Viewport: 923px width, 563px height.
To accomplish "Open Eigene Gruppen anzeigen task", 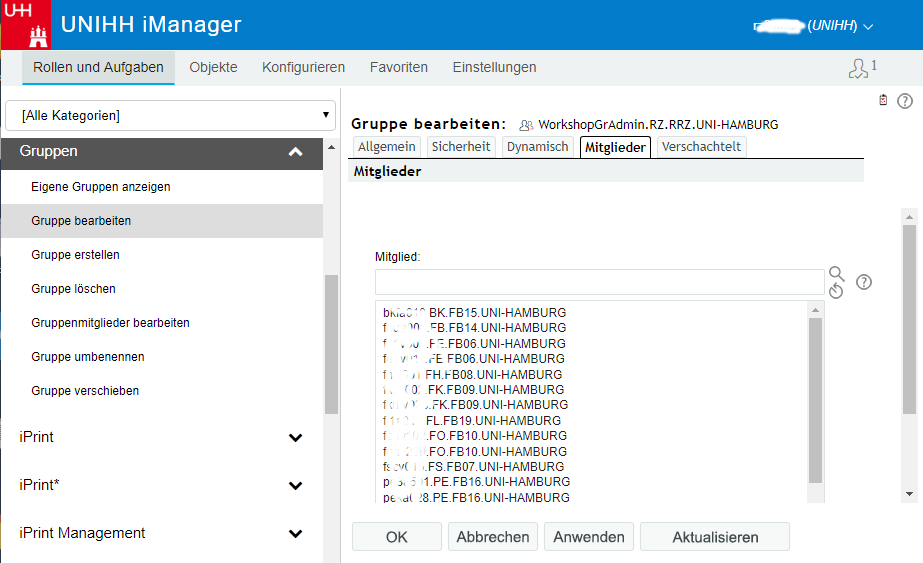I will pos(162,187).
